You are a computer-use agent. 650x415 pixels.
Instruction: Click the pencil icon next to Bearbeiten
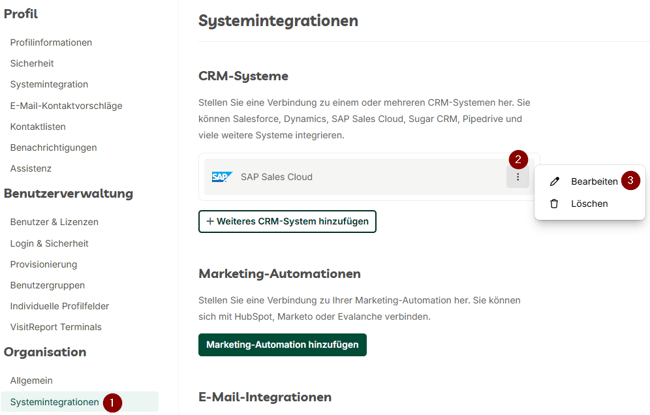pos(554,182)
